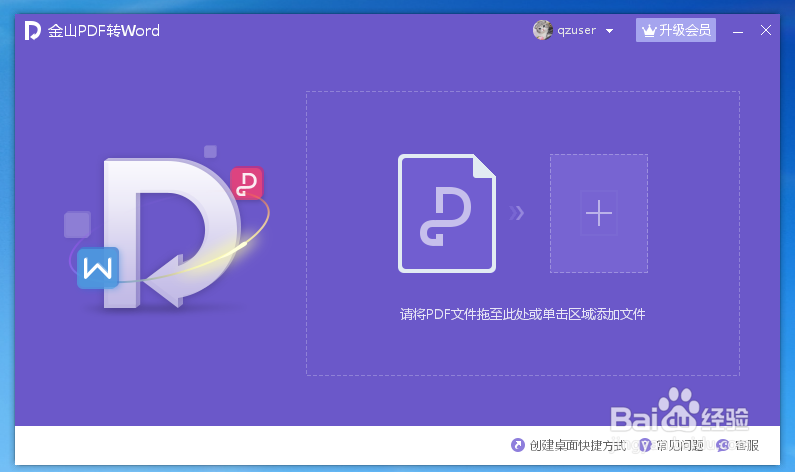Click the FAQ lightbulb icon
Image resolution: width=795 pixels, height=472 pixels.
645,445
